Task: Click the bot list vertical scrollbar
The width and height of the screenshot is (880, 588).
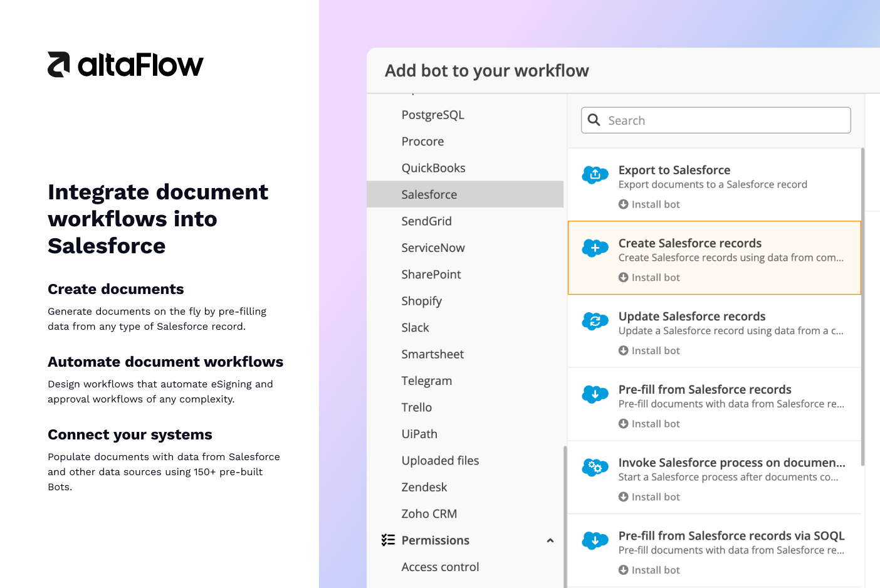Action: tap(862, 307)
